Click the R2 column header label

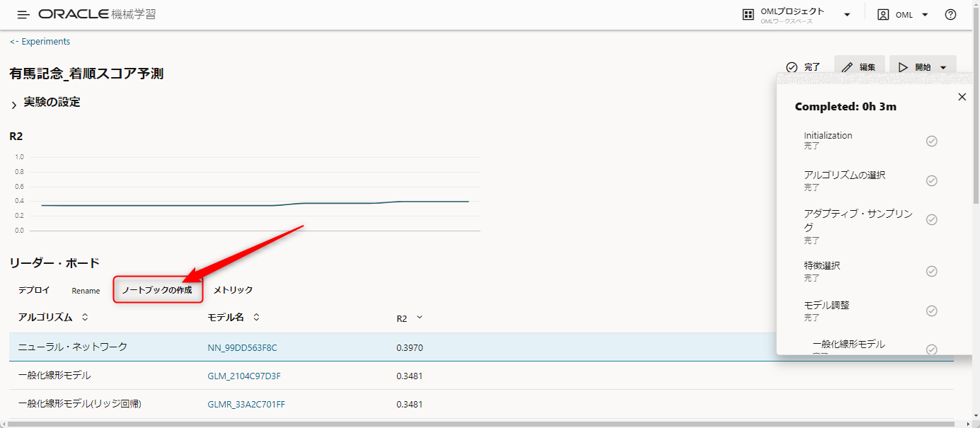pyautogui.click(x=402, y=319)
